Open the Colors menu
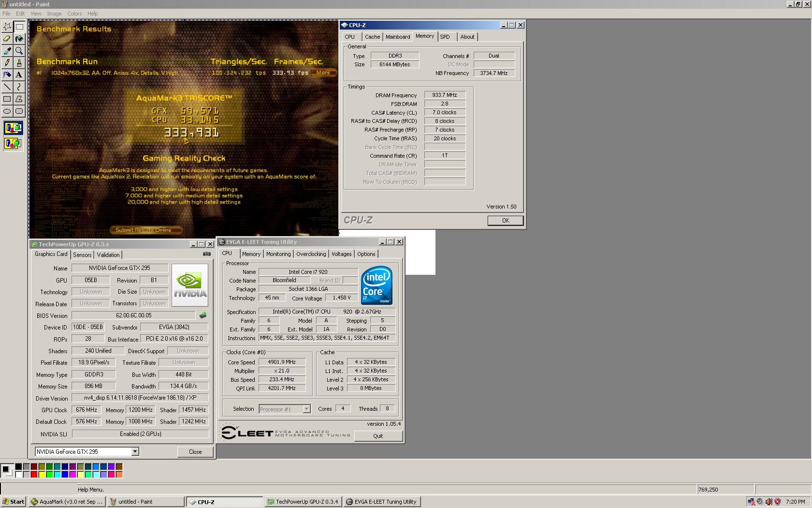Viewport: 812px width, 508px height. click(x=74, y=14)
